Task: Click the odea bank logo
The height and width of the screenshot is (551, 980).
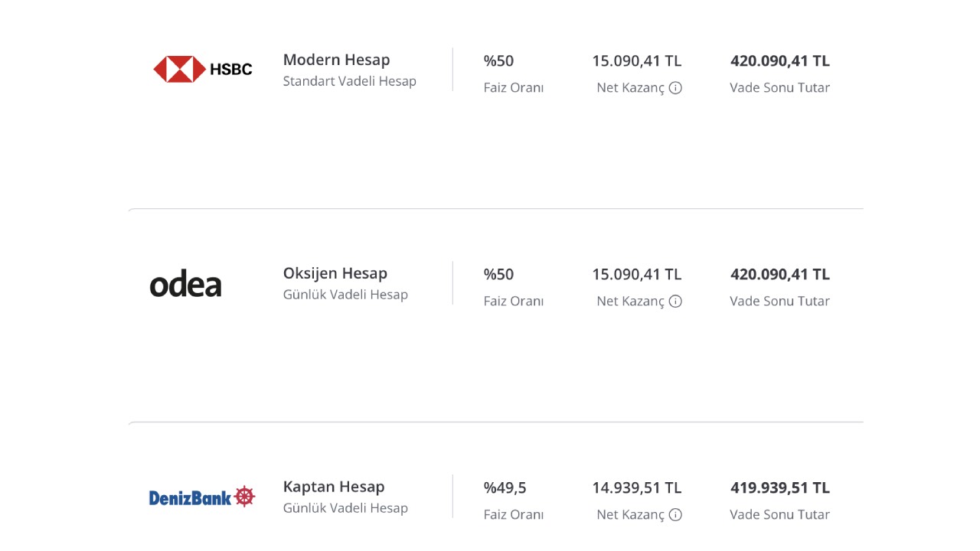Action: (x=186, y=285)
